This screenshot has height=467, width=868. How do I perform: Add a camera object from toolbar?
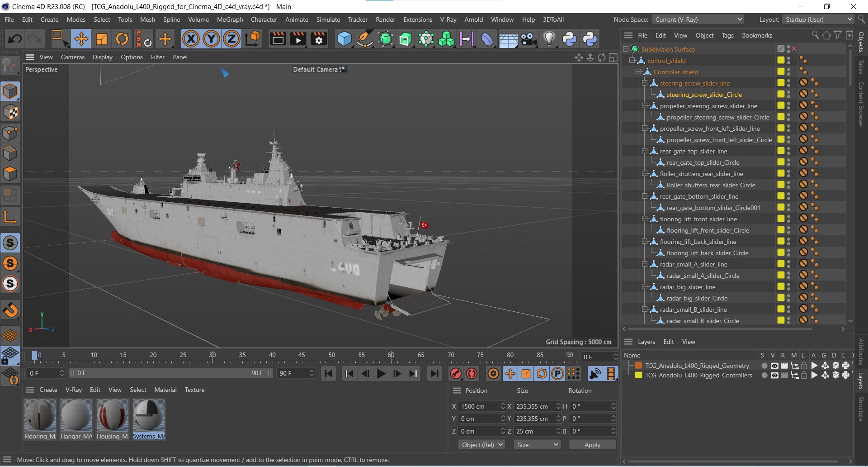528,39
